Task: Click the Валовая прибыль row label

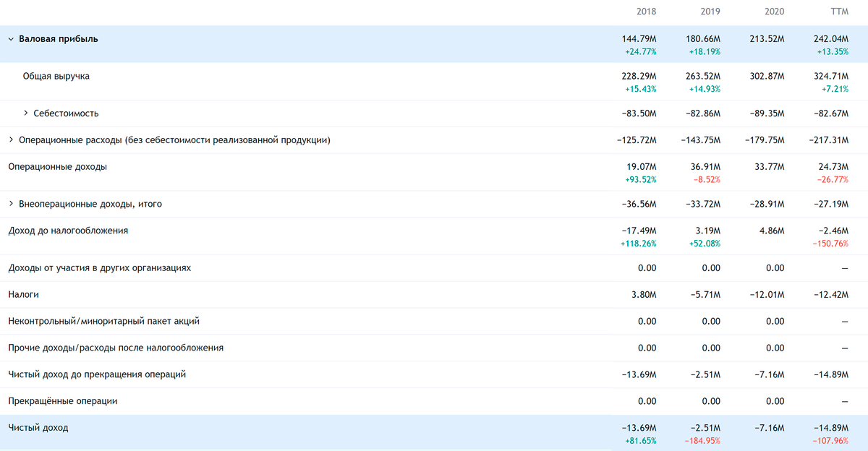Action: pos(59,39)
